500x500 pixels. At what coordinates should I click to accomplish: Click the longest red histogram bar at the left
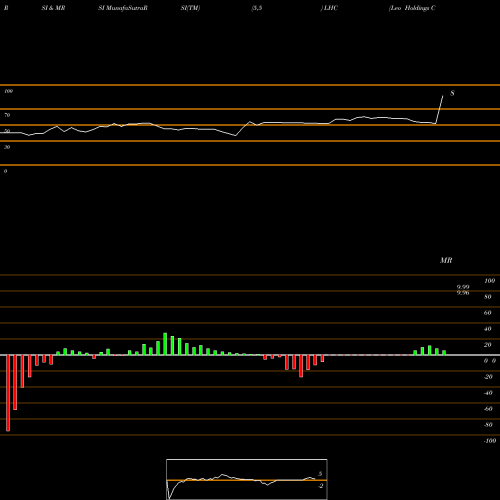point(8,393)
